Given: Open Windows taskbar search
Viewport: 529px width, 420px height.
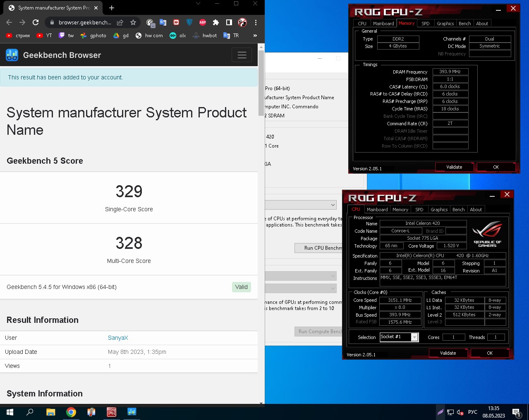Looking at the screenshot, I should 30,412.
